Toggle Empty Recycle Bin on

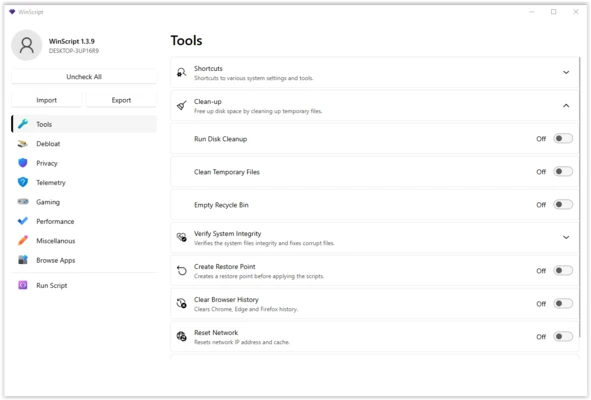coord(563,205)
